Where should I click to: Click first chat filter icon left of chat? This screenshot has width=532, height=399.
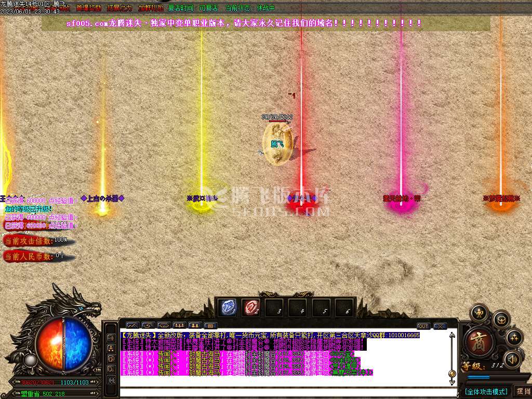click(x=111, y=338)
